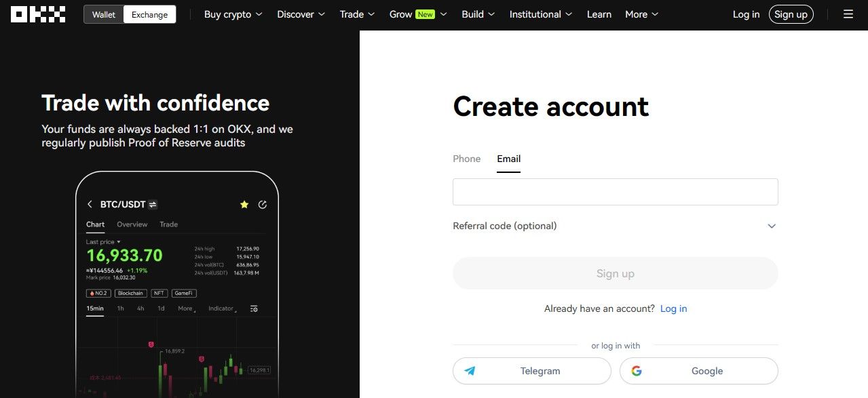Open the Build dropdown

478,14
